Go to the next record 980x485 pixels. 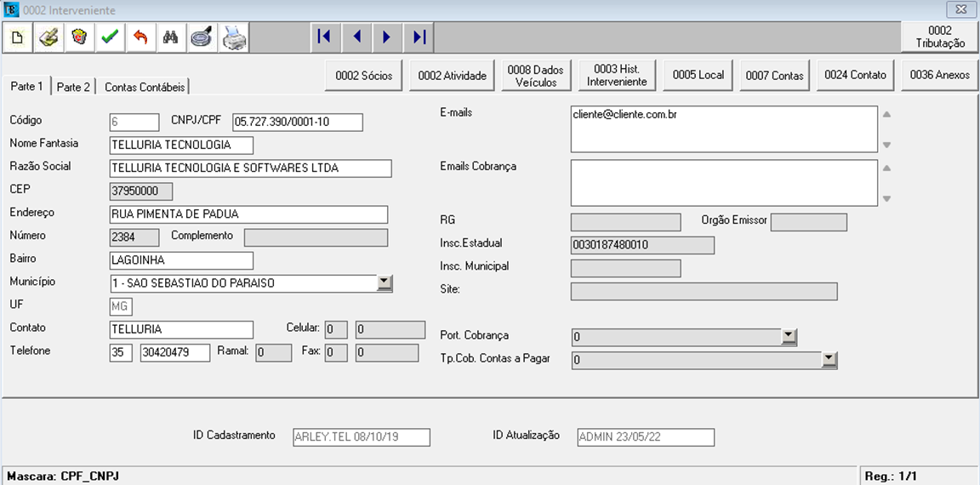coord(388,37)
